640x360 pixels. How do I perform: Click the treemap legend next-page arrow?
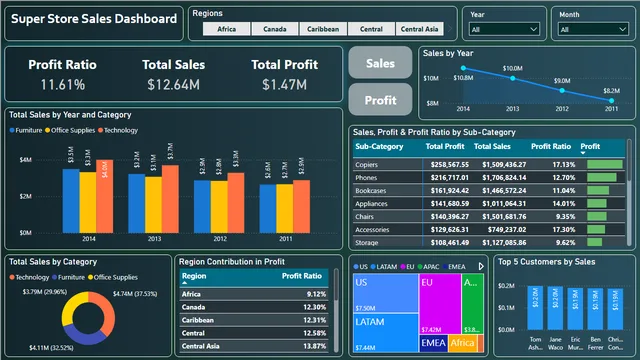coord(481,267)
